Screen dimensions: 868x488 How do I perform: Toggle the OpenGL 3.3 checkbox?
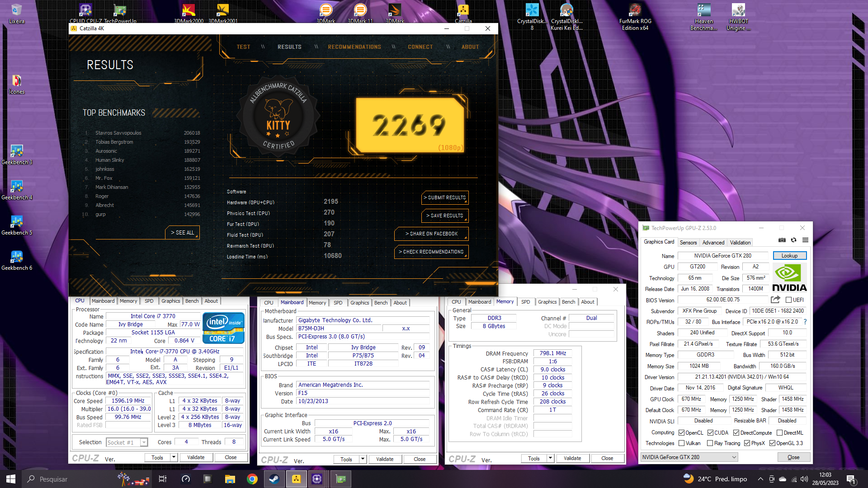pos(773,443)
